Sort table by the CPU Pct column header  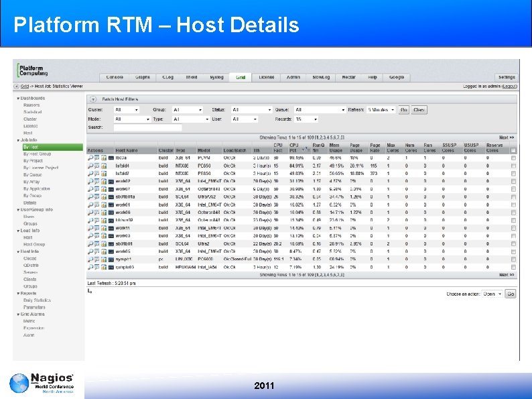(x=294, y=148)
